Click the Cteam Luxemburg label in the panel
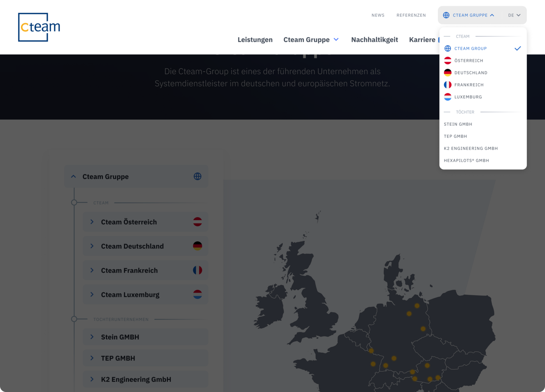 click(130, 295)
